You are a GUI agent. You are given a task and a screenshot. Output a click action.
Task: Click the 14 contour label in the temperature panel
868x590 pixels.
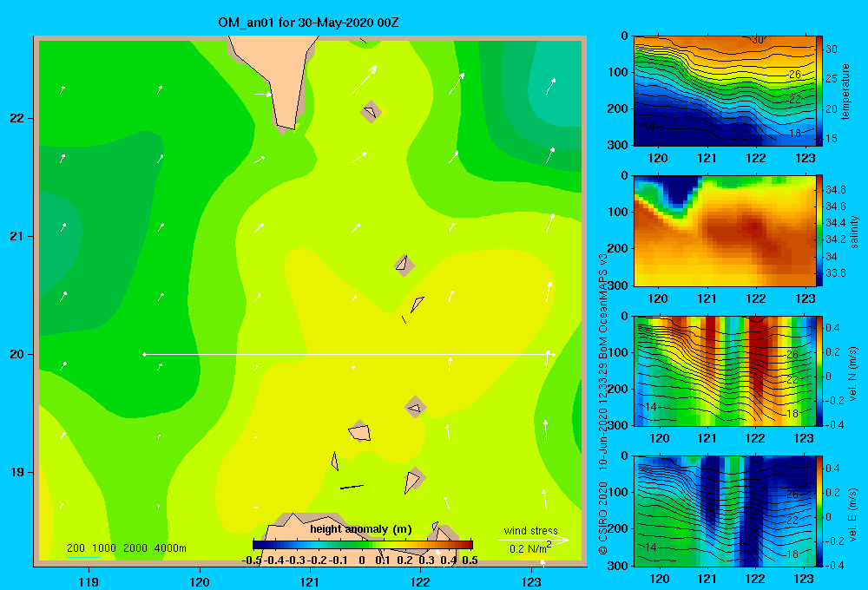[x=648, y=127]
